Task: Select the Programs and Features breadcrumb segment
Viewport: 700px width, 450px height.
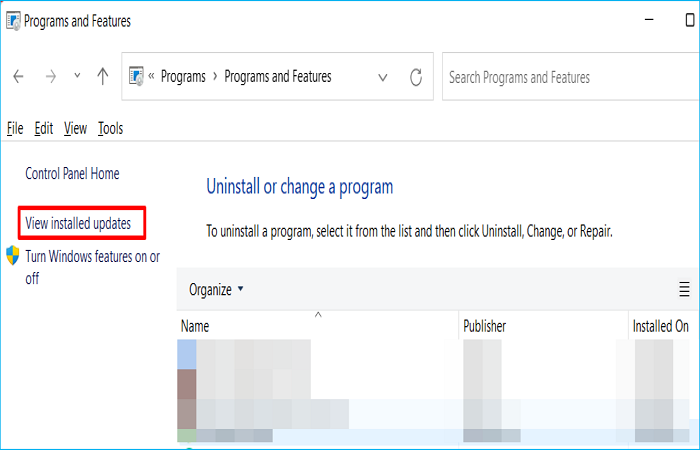Action: 278,77
